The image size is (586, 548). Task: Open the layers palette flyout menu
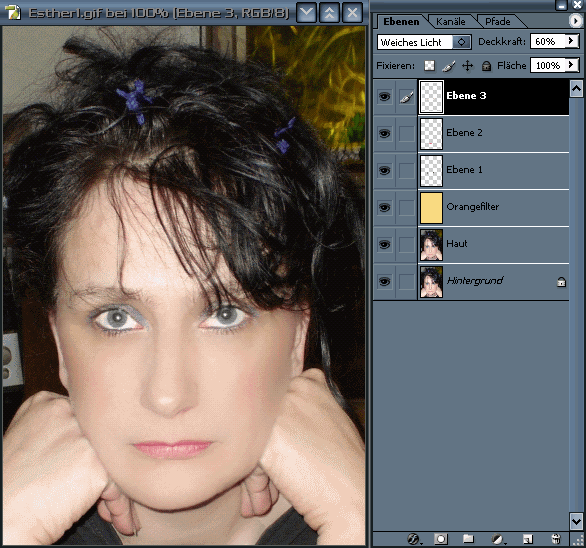click(575, 21)
